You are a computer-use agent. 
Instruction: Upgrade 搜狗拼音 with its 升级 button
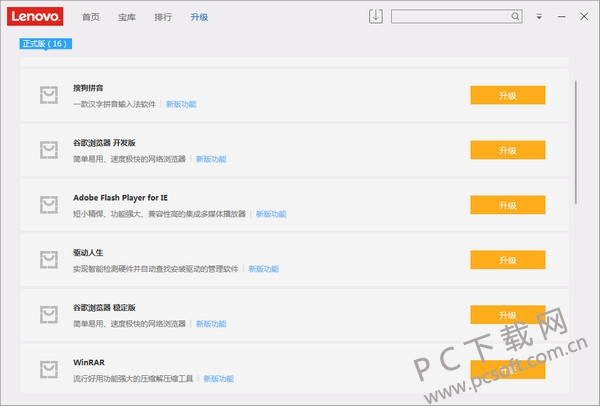[508, 95]
